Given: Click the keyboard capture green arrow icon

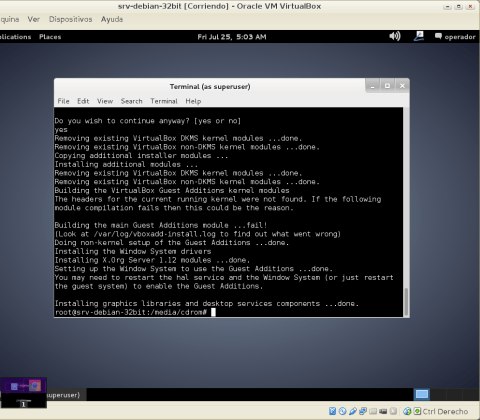Looking at the screenshot, I should point(417,411).
